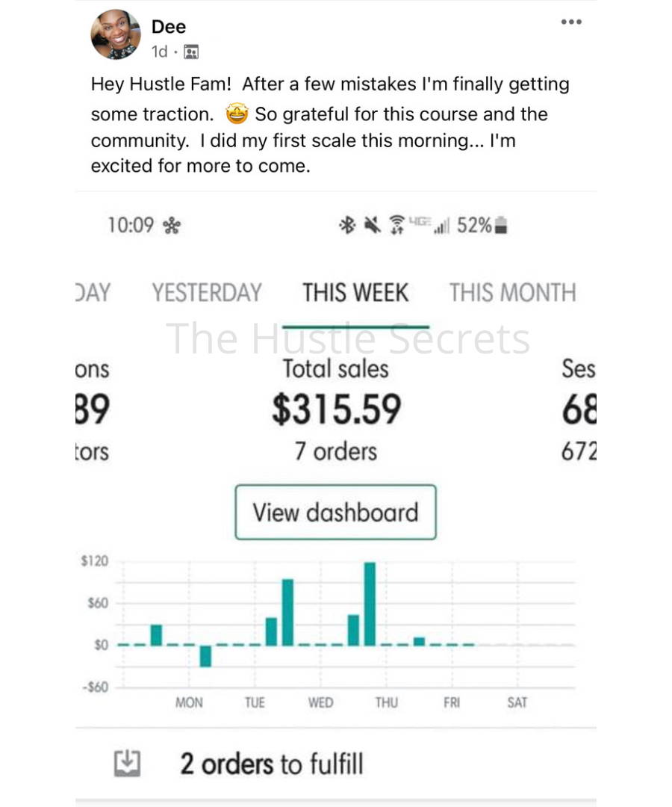
Task: Click the Bluetooth status icon
Action: pos(347,226)
